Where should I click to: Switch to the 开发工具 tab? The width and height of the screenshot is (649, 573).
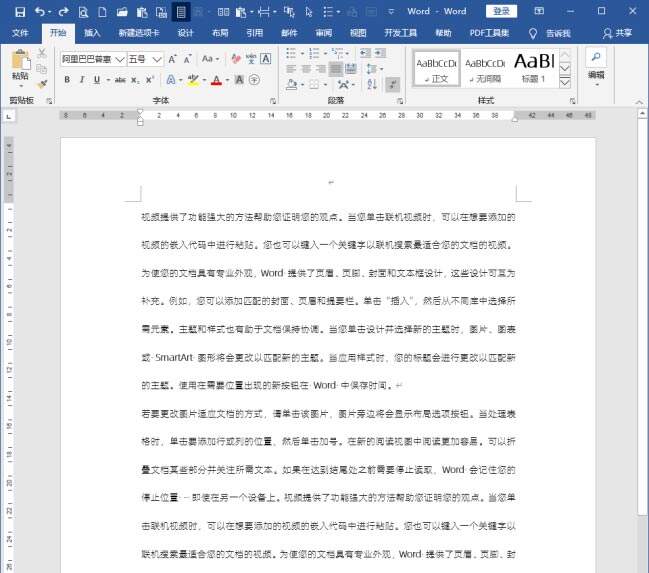[x=400, y=33]
